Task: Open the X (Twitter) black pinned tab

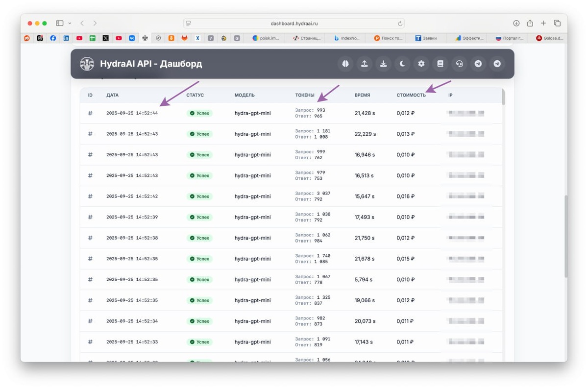Action: (x=106, y=38)
